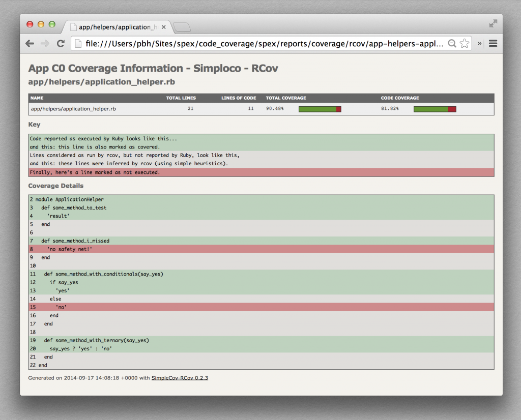Viewport: 521px width, 420px height.
Task: Click the magnifier zoom icon in address bar
Action: (452, 44)
